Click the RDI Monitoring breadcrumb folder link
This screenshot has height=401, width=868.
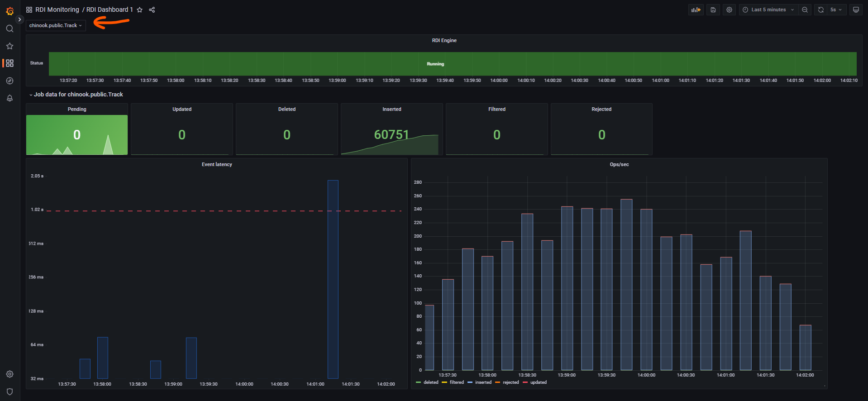point(57,10)
